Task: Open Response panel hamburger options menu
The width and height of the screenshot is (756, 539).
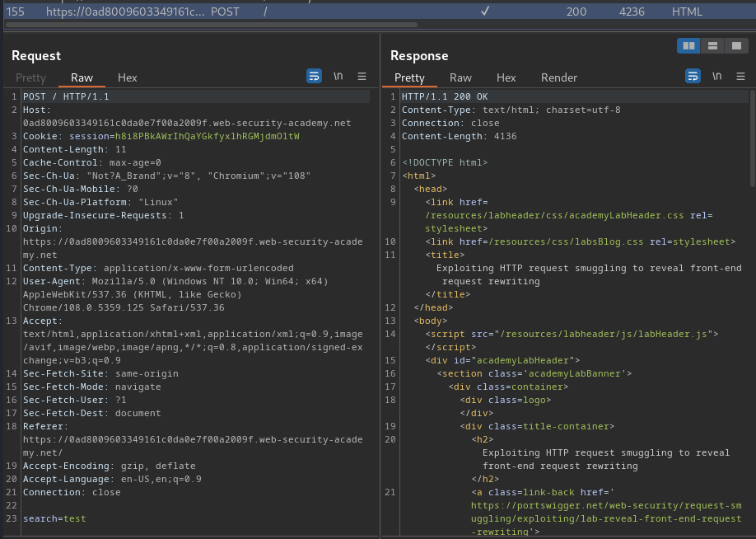Action: click(740, 77)
